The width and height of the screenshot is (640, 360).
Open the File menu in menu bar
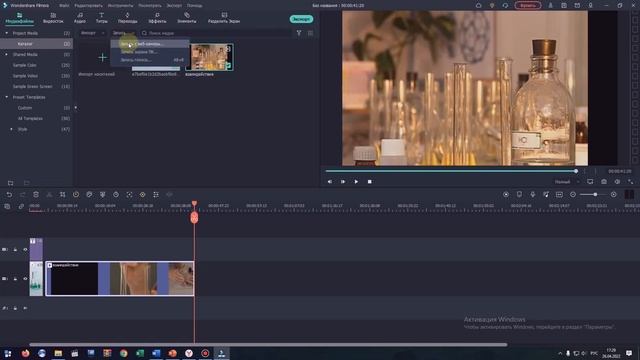(64, 6)
